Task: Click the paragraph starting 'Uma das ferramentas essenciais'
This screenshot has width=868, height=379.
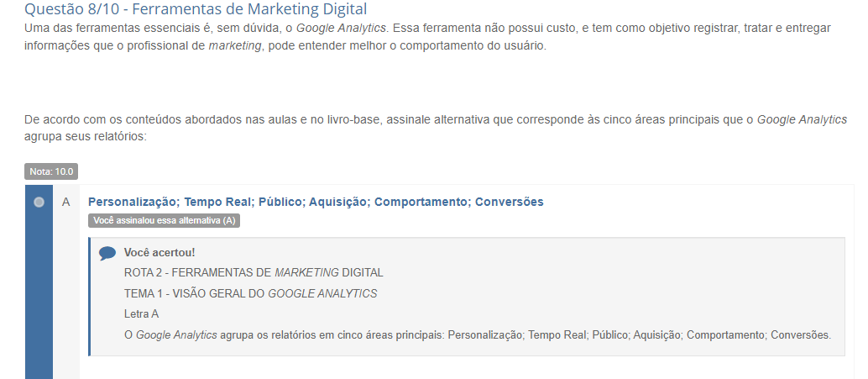Action: click(427, 37)
